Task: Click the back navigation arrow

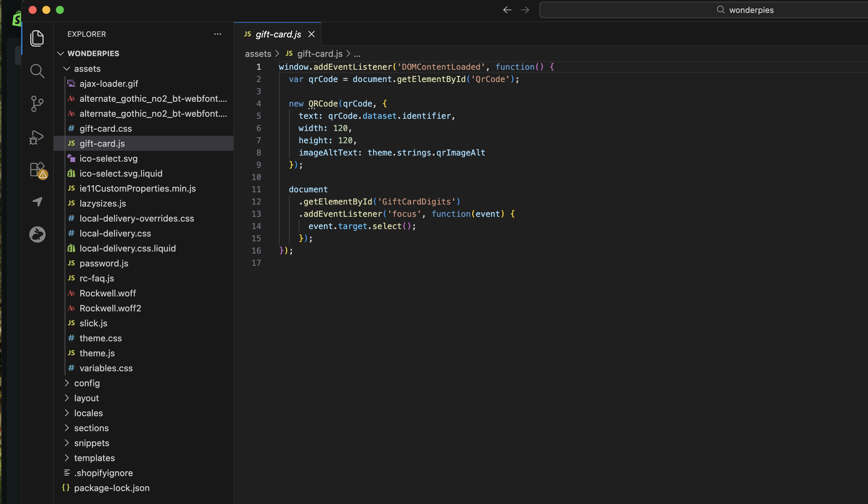Action: [507, 10]
